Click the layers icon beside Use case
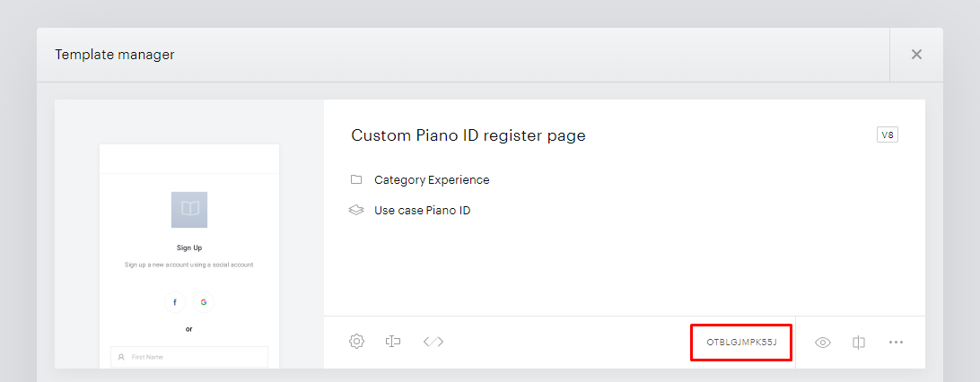Viewport: 980px width, 382px height. (x=356, y=211)
